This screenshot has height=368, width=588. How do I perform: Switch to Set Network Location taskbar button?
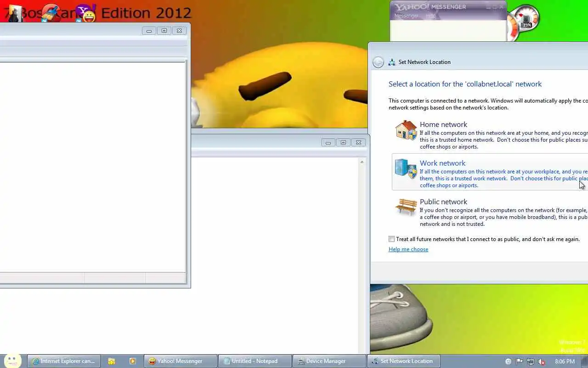click(x=404, y=361)
